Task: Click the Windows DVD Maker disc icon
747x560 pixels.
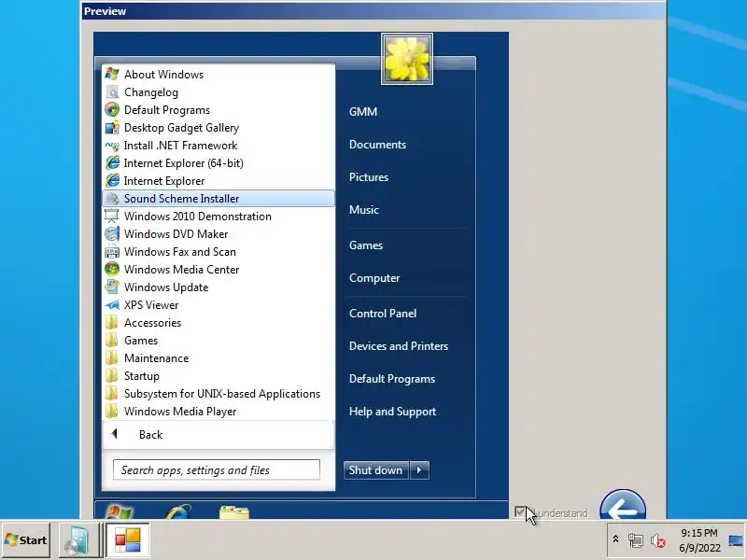Action: point(112,234)
